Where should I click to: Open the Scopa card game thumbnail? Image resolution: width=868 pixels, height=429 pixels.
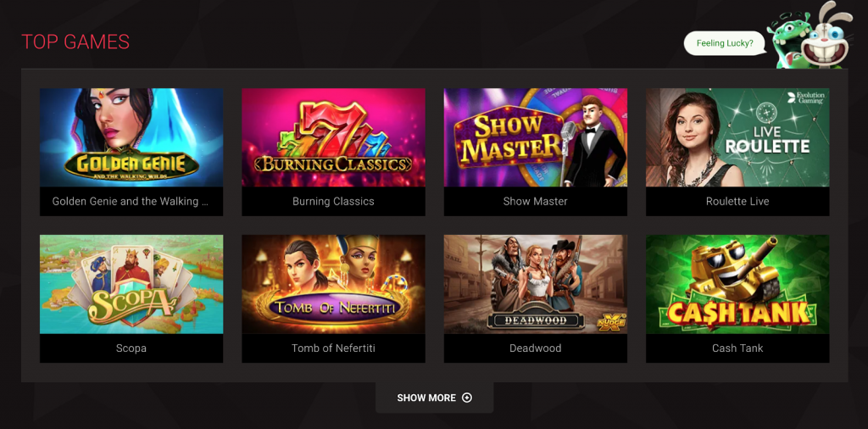click(131, 284)
